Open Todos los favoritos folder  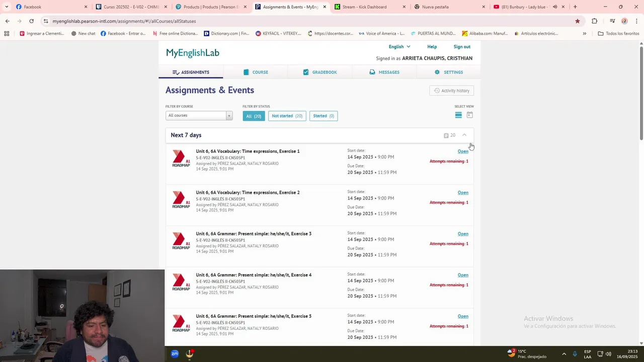618,34
